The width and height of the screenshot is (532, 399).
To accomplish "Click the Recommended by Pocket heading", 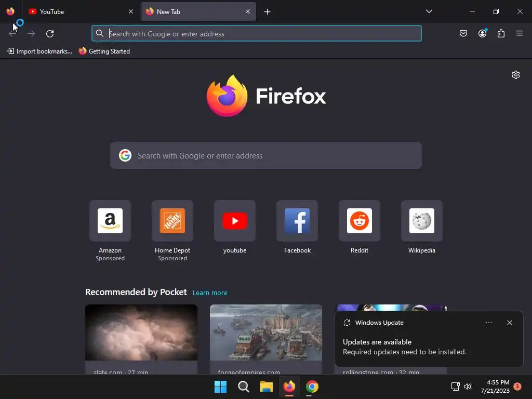I will [136, 292].
